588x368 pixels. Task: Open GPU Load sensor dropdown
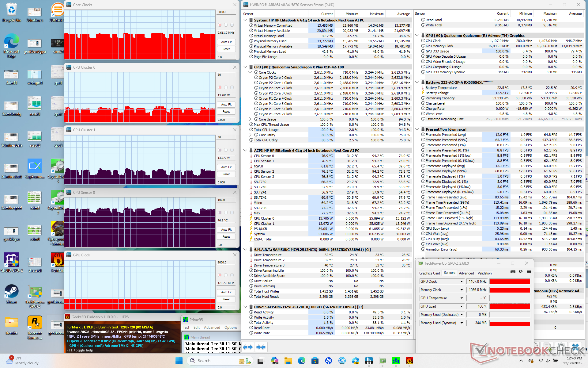click(462, 306)
